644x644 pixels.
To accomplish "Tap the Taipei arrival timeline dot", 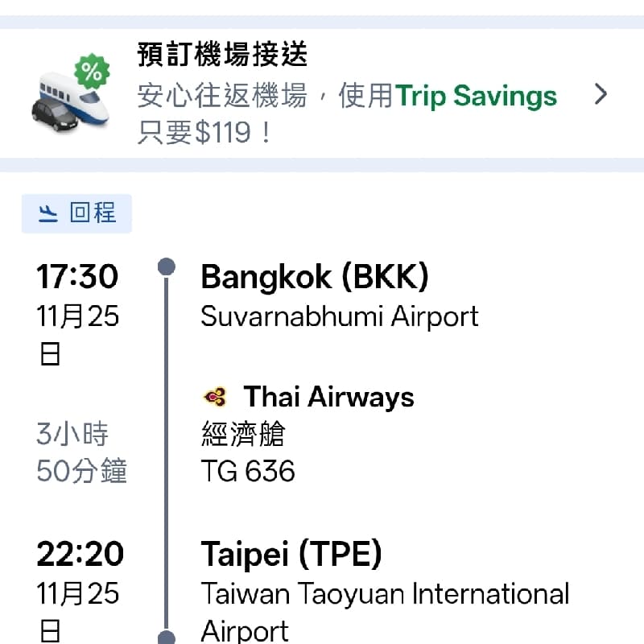I will point(167,638).
